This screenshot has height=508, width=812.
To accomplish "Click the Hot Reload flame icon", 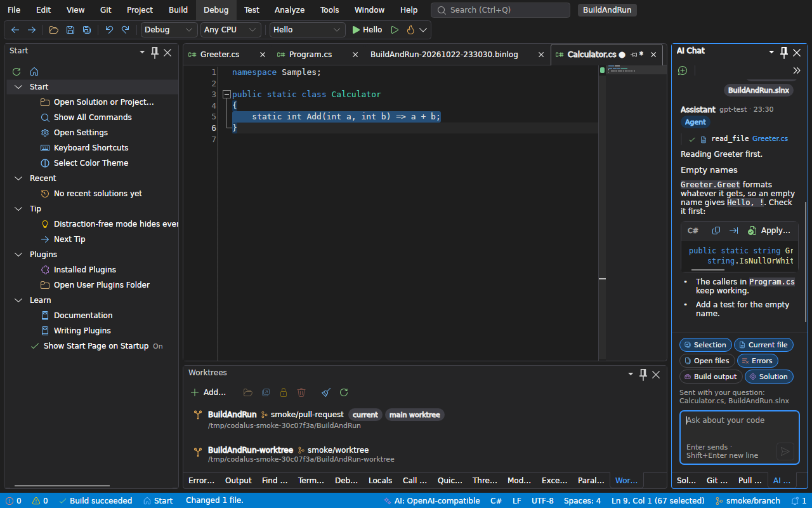I will pos(410,30).
